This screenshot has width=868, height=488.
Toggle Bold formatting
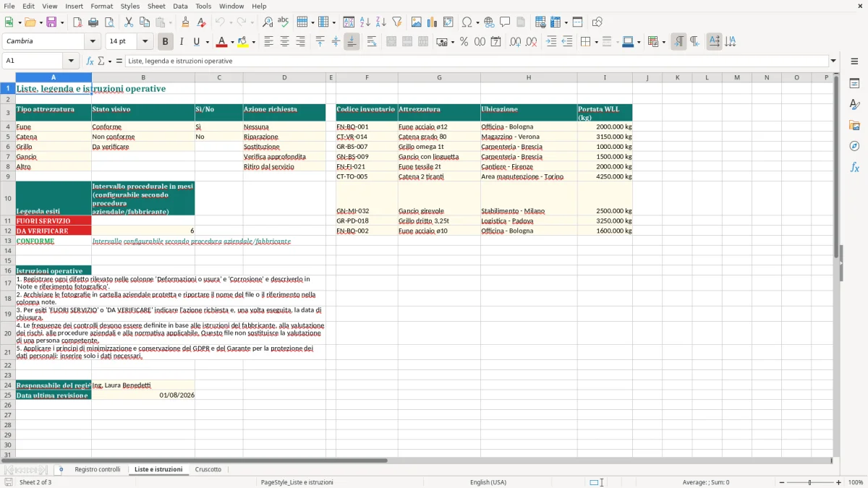click(165, 42)
